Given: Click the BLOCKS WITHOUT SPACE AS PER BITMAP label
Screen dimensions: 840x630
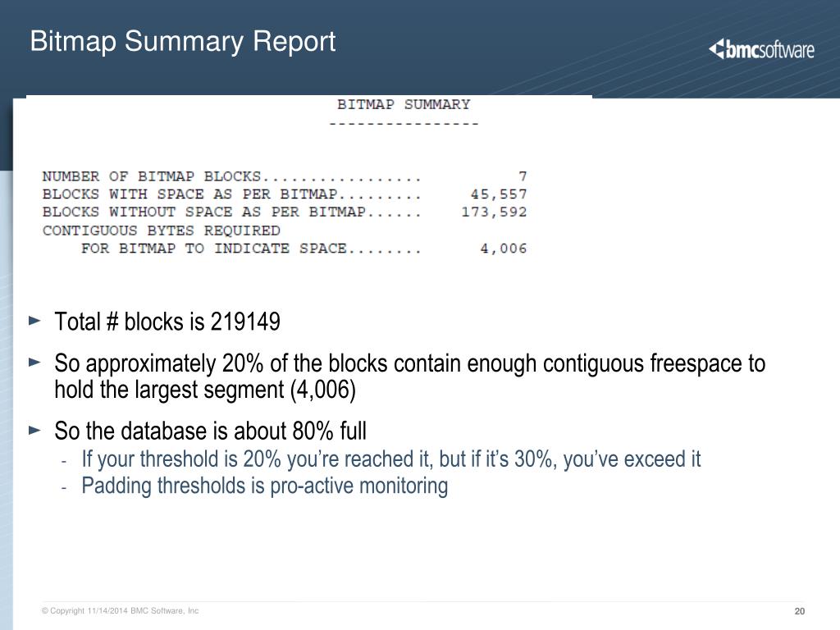Looking at the screenshot, I should [204, 212].
